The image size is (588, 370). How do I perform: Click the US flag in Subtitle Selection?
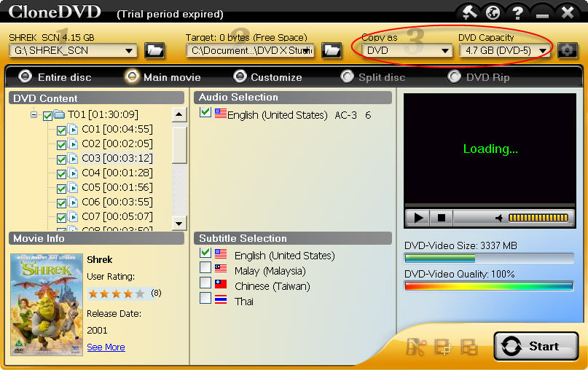tap(221, 253)
